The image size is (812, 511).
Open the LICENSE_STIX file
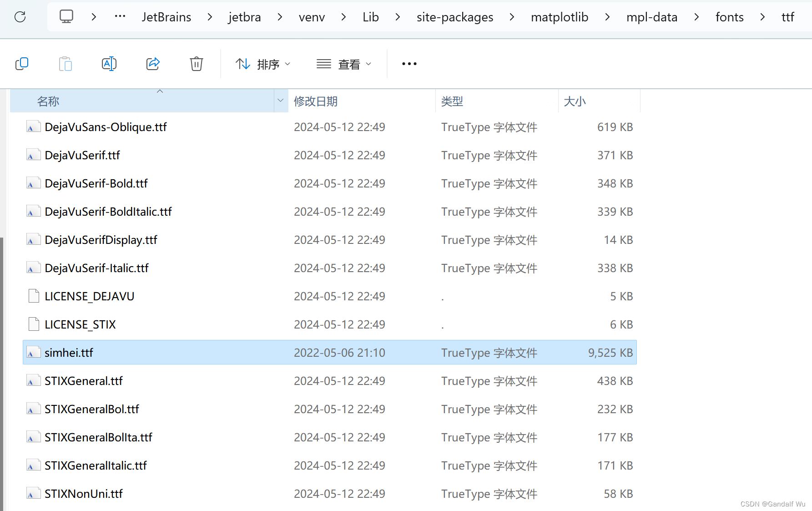pyautogui.click(x=81, y=324)
